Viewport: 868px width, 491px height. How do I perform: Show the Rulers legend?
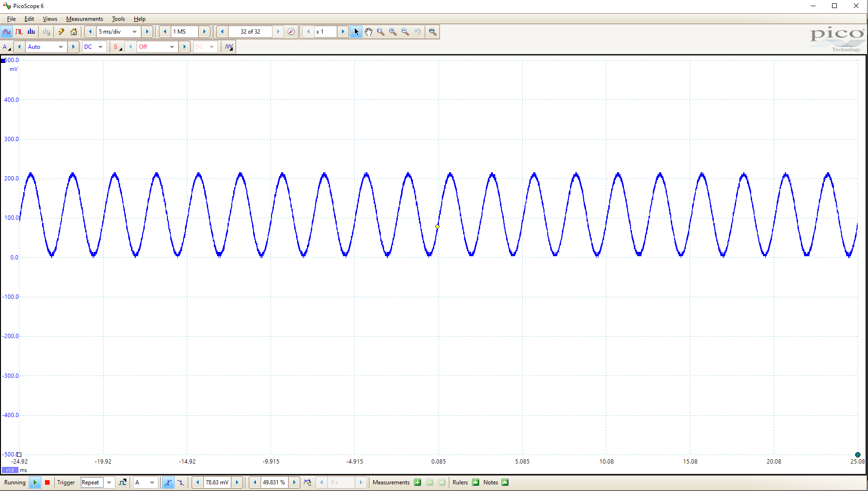[x=476, y=482]
